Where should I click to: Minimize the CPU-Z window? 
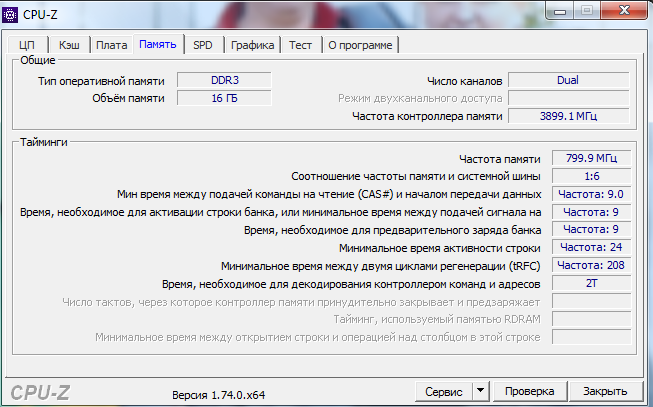pos(560,10)
